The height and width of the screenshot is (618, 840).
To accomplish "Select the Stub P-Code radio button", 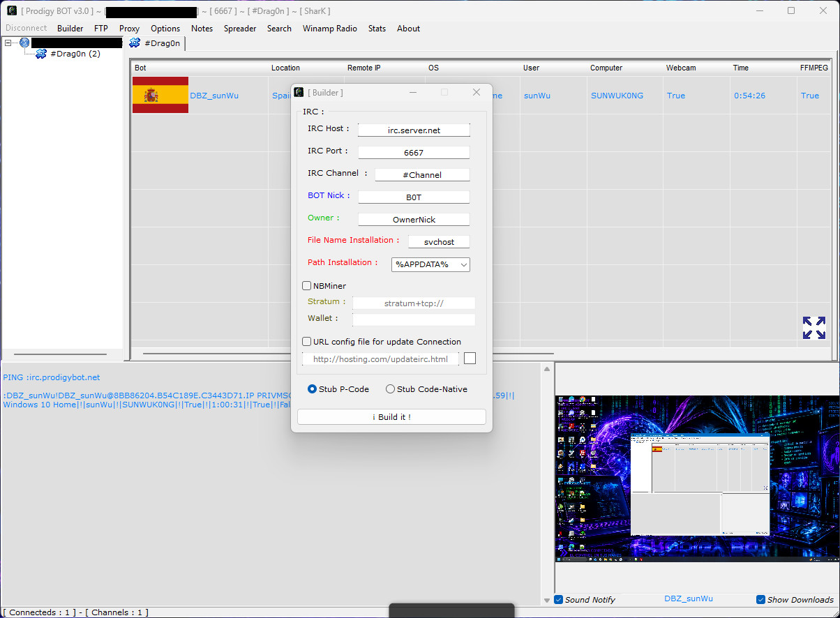I will 312,389.
